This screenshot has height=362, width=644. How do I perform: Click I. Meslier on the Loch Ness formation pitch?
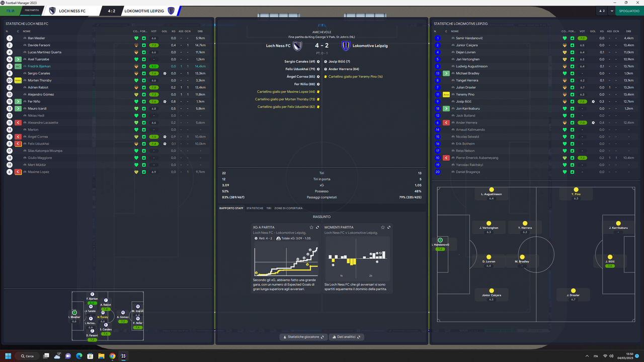coord(74,316)
